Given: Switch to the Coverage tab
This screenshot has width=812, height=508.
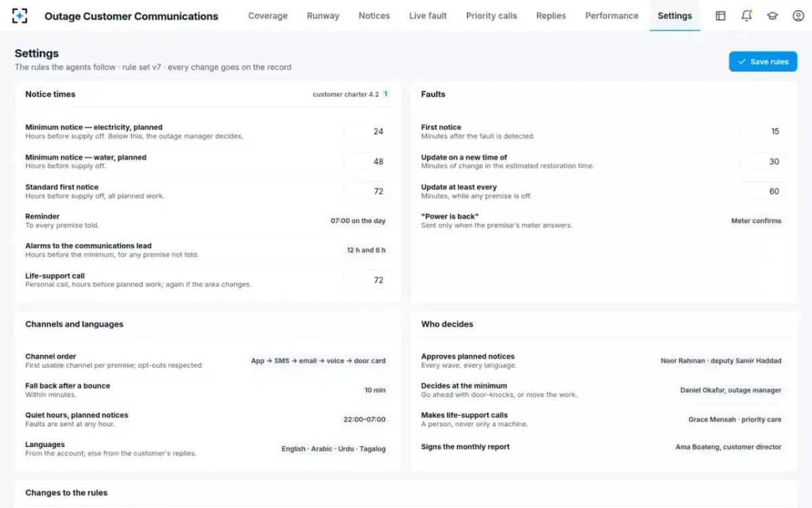Looking at the screenshot, I should tap(268, 16).
